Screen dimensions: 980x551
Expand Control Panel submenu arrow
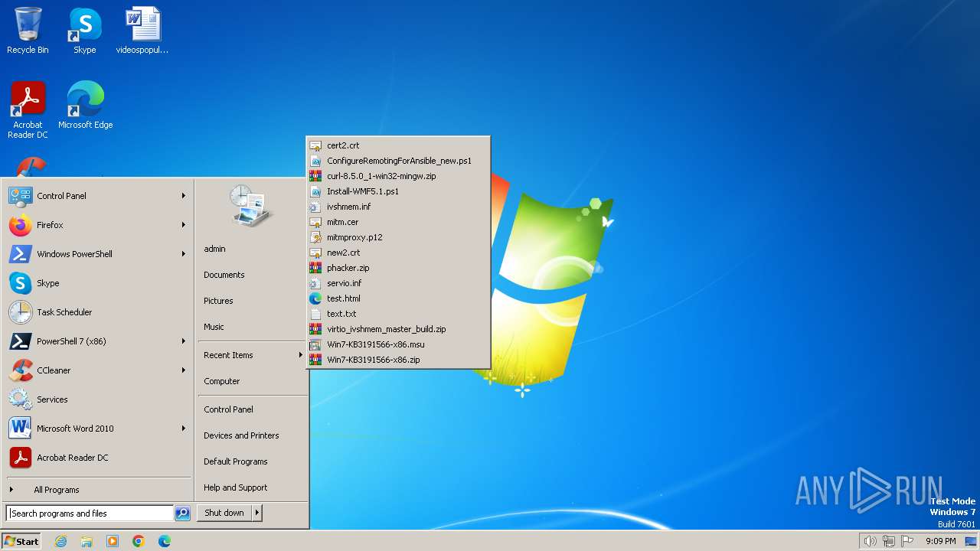[184, 196]
